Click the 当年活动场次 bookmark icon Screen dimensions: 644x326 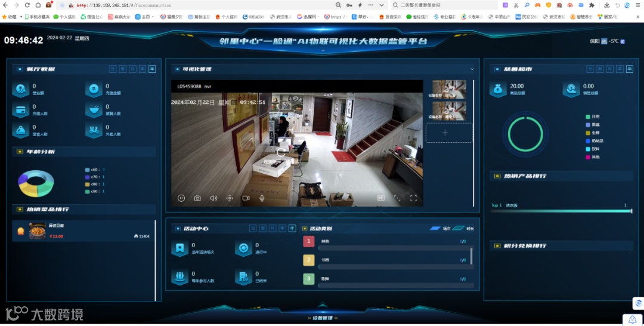(x=179, y=248)
